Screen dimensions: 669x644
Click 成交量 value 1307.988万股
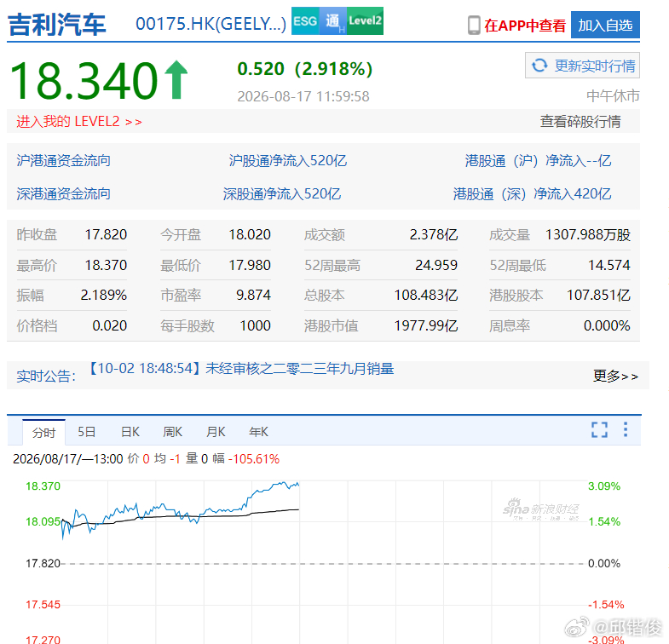(x=588, y=234)
